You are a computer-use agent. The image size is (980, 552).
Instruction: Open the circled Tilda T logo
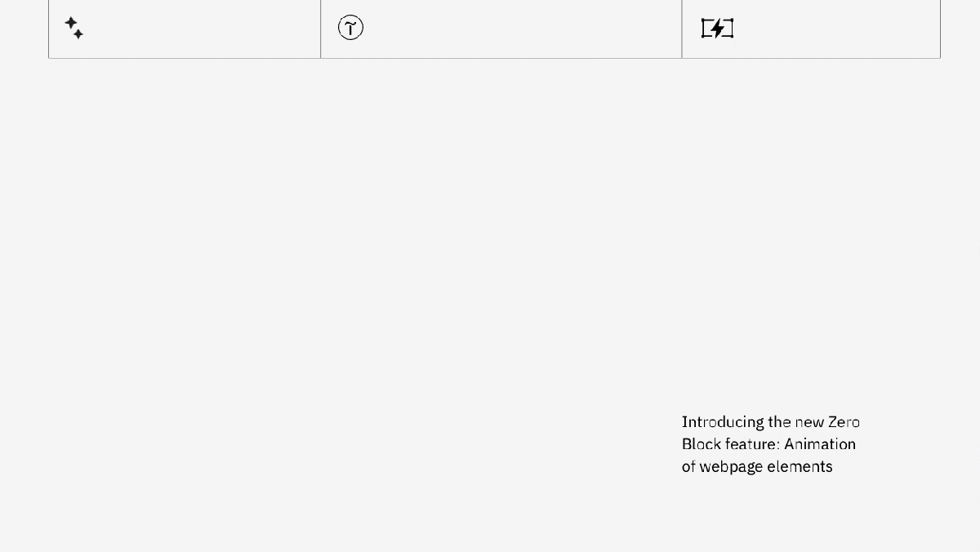click(350, 28)
